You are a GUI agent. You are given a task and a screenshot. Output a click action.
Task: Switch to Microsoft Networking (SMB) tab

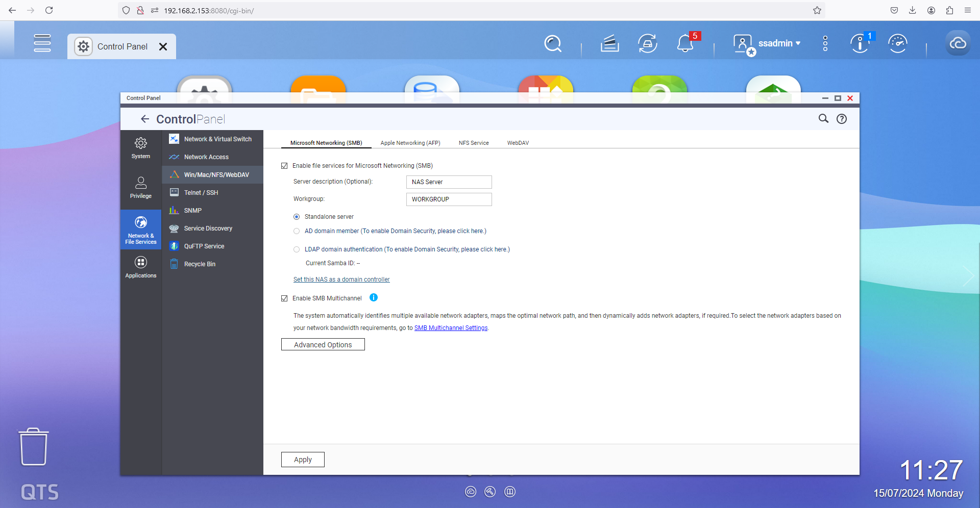coord(326,143)
